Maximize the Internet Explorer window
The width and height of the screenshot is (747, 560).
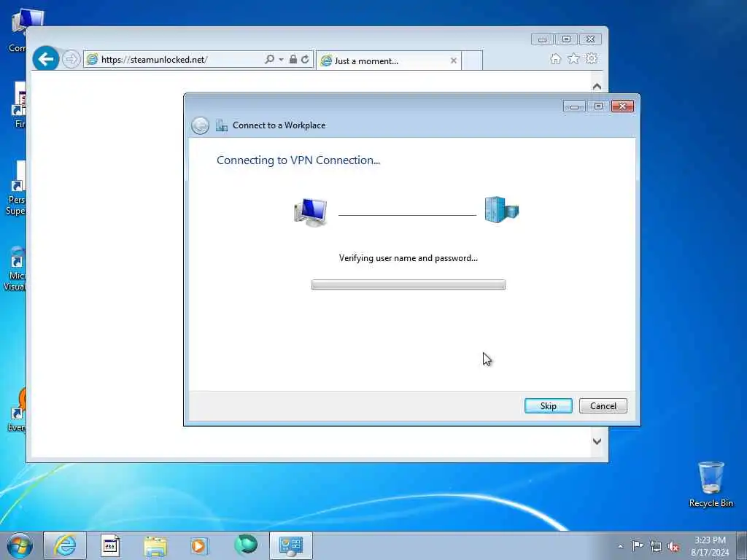pyautogui.click(x=566, y=39)
